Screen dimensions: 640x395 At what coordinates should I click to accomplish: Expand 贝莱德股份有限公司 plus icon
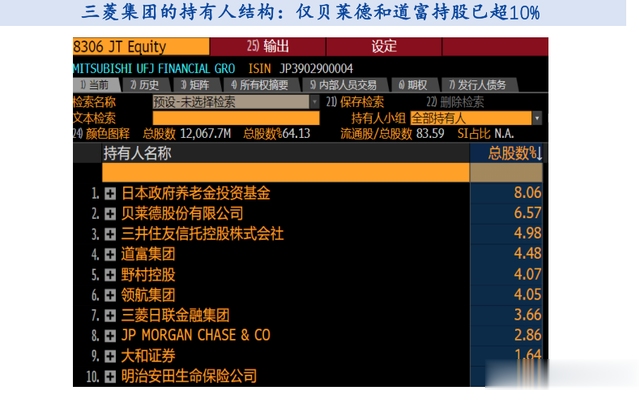110,214
